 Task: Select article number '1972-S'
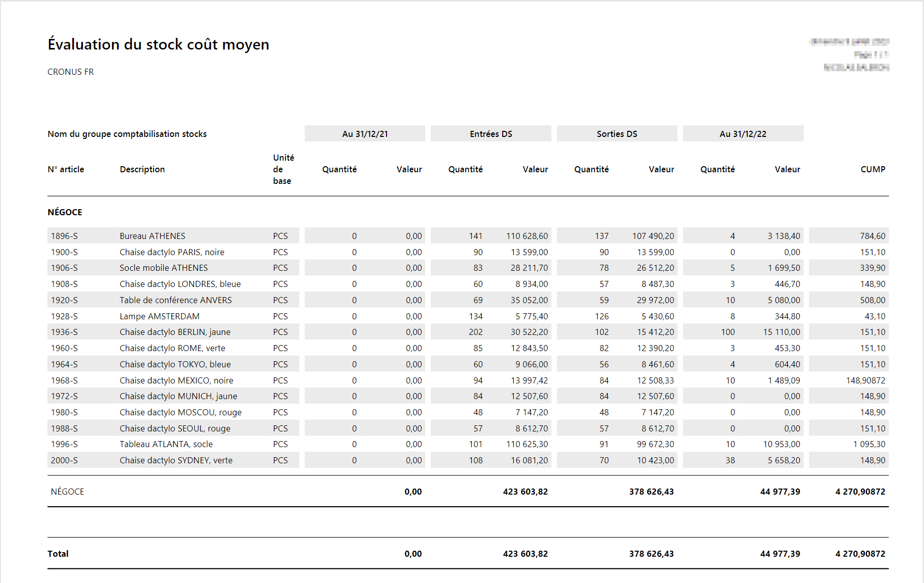(x=64, y=396)
